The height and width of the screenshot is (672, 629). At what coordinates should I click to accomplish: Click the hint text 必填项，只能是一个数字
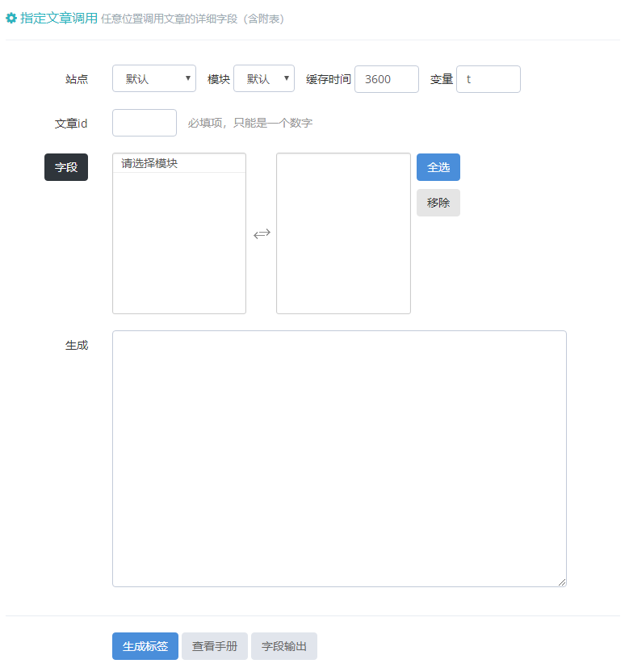coord(250,123)
